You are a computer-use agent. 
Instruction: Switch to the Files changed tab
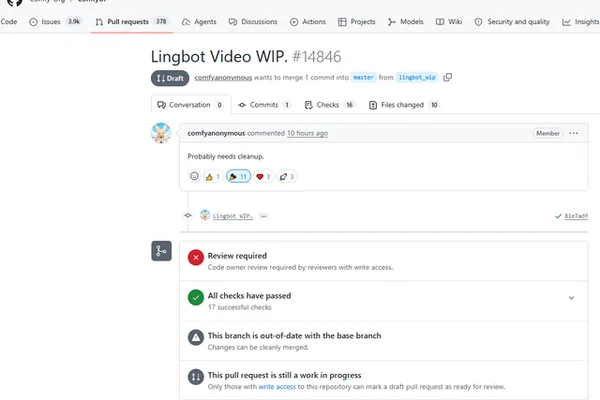tap(404, 104)
